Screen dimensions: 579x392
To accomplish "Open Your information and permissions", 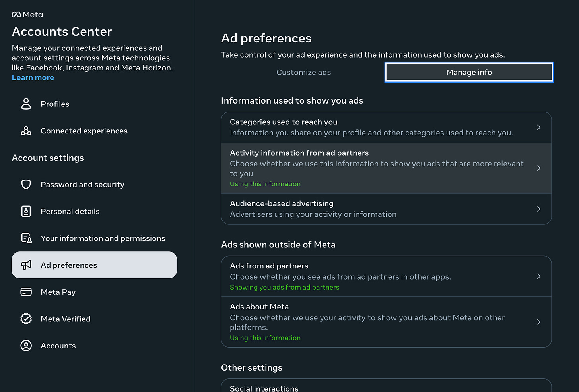I will click(94, 238).
